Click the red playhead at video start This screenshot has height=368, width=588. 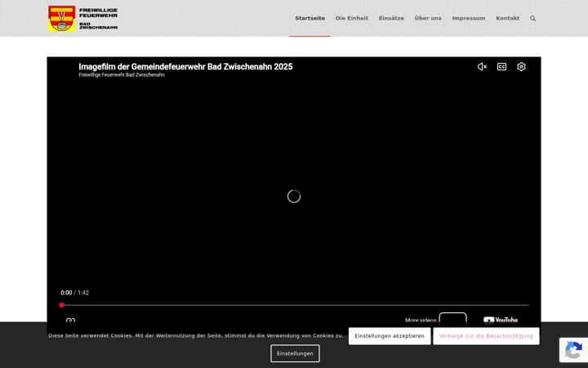(61, 305)
